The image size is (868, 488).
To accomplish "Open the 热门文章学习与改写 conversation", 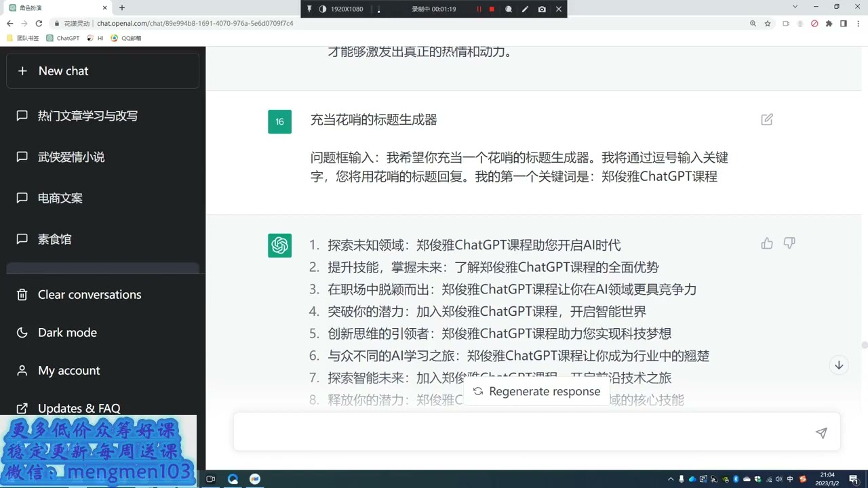I will pyautogui.click(x=102, y=116).
